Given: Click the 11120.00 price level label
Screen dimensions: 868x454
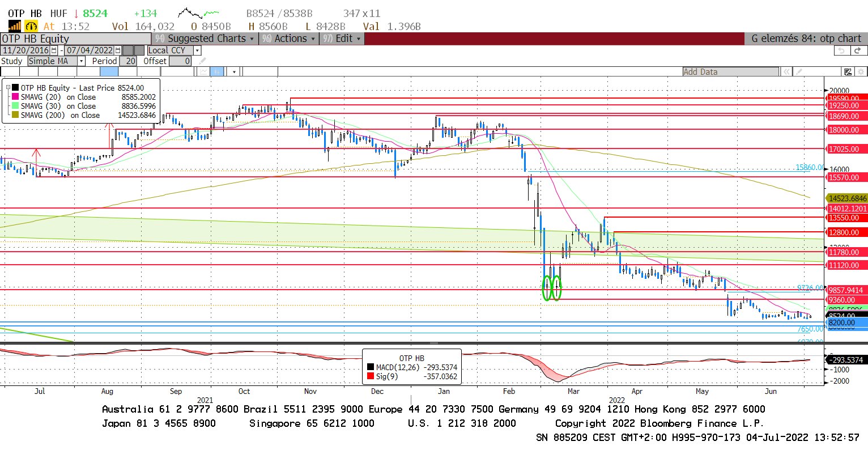Looking at the screenshot, I should pos(847,265).
